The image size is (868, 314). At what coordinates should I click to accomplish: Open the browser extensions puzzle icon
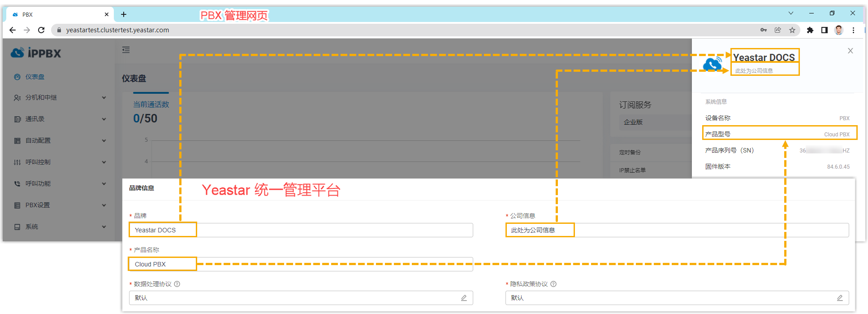point(810,30)
